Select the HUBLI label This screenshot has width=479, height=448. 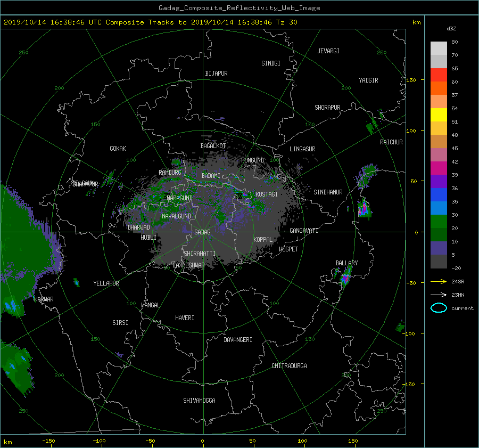pos(148,237)
